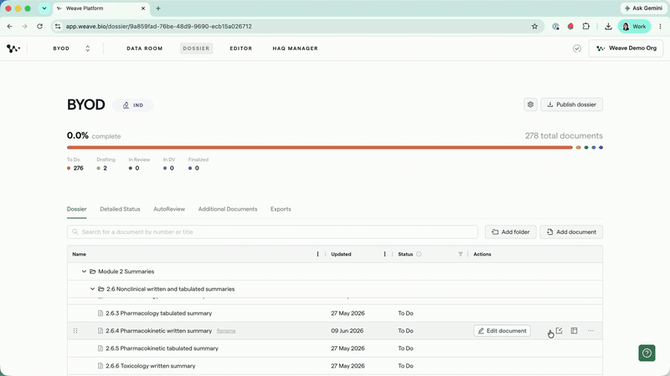This screenshot has width=670, height=376.
Task: Click To Do status of 2.6.5 row
Action: [406, 348]
